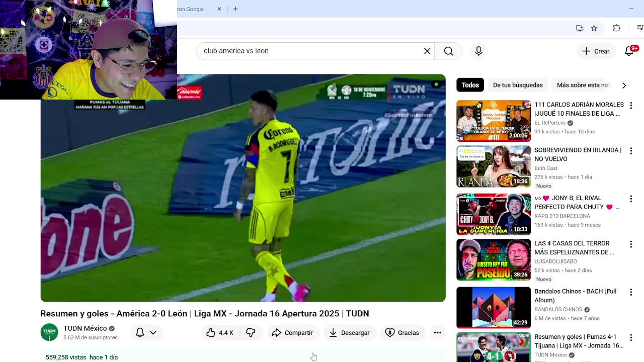Screen dimensions: 644x362
Task: Start voice search with the microphone icon
Action: (478, 51)
